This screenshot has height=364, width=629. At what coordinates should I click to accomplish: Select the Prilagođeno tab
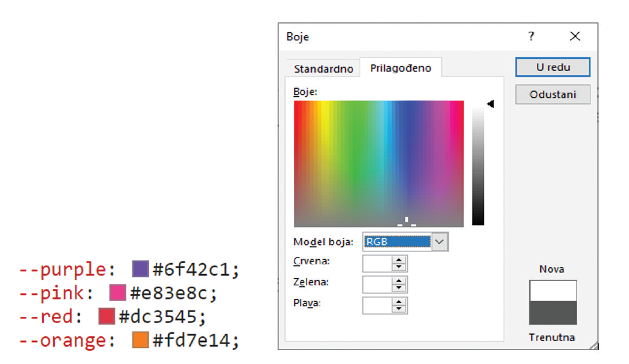click(x=400, y=68)
